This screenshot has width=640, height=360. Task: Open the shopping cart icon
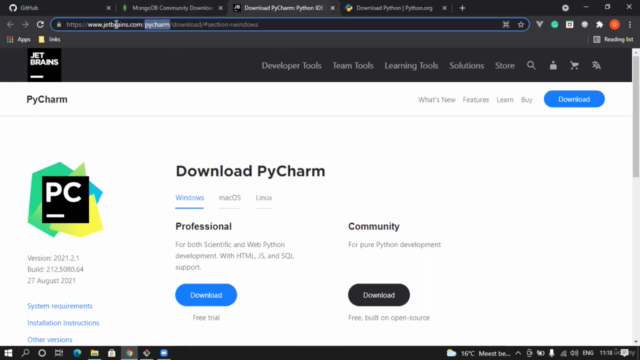click(574, 65)
